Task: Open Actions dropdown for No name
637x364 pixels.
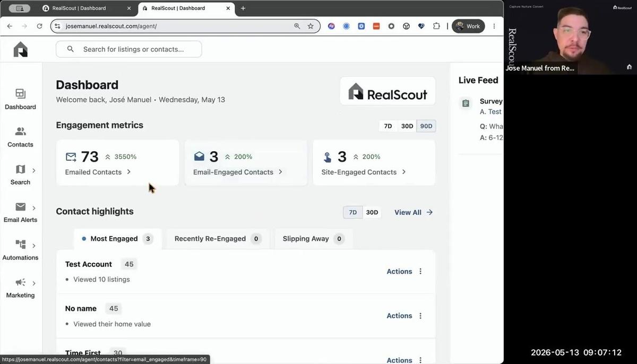Action: click(x=399, y=316)
